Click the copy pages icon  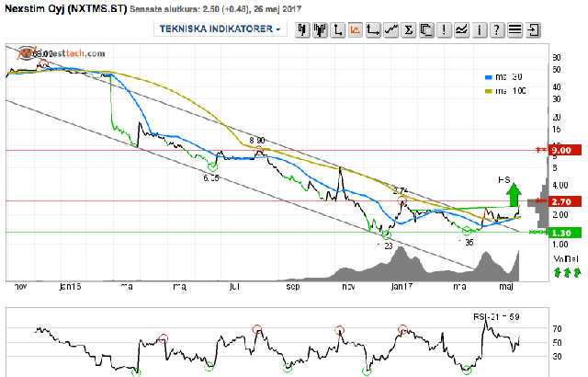pyautogui.click(x=426, y=29)
